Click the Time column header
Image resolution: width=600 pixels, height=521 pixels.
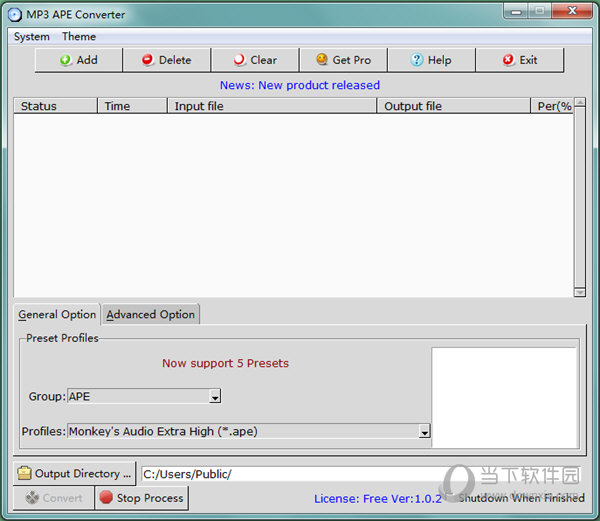tap(132, 106)
